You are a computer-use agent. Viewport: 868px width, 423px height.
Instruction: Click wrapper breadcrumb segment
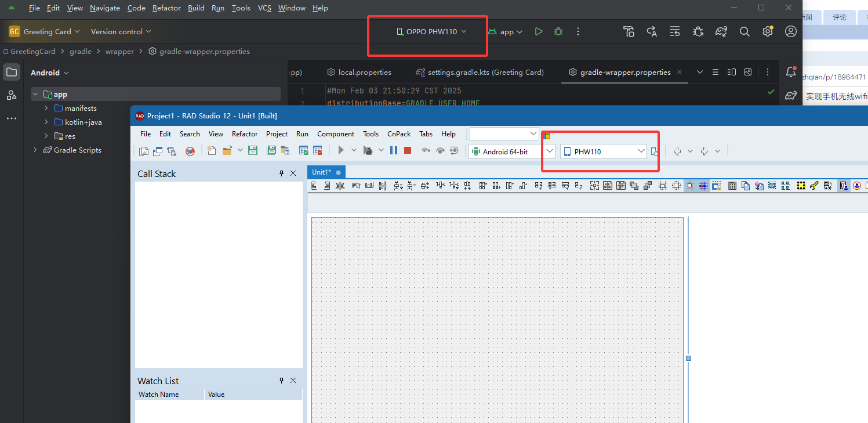[x=119, y=52]
